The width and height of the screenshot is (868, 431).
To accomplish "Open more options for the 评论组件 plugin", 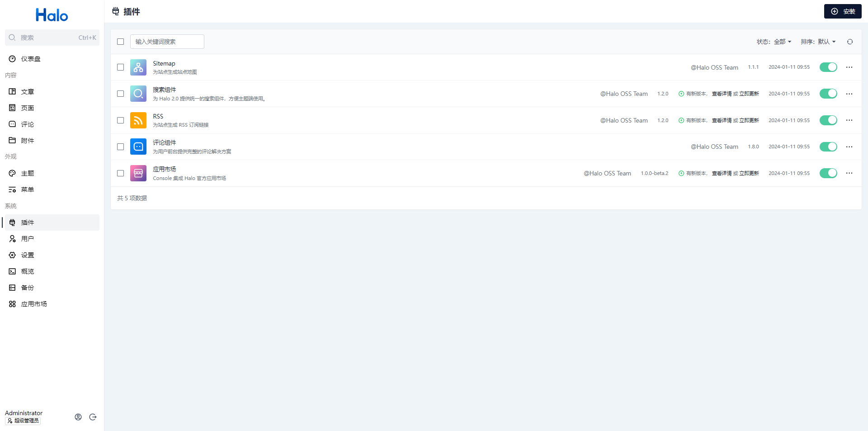I will (849, 147).
